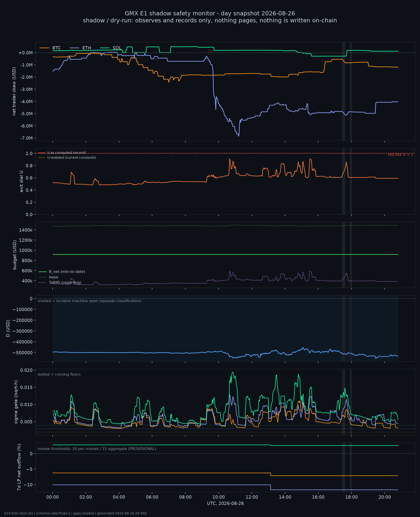Click the 'U restated (current constants)' legend entry
Screen dimensions: 420x517
tap(67, 158)
